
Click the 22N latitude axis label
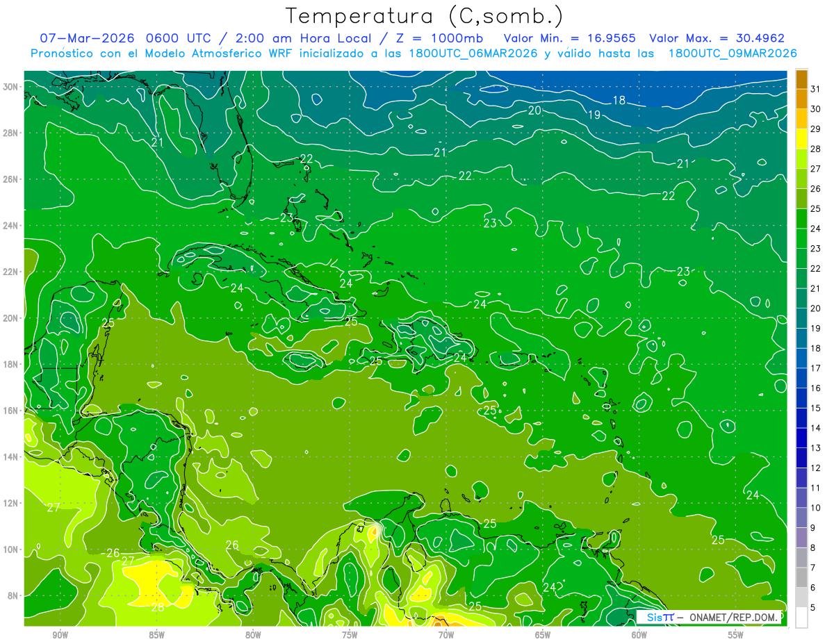pyautogui.click(x=11, y=271)
